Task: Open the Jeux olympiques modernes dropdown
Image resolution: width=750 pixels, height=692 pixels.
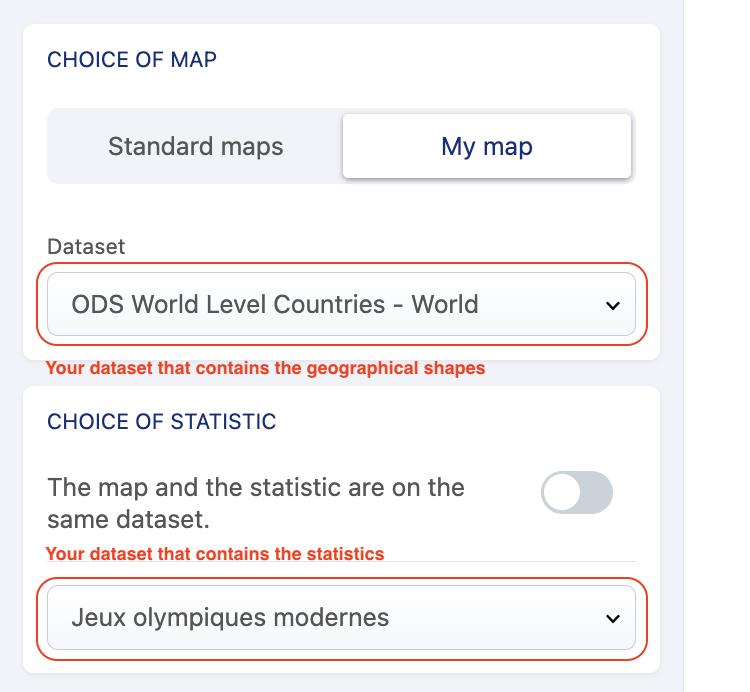Action: click(x=341, y=617)
